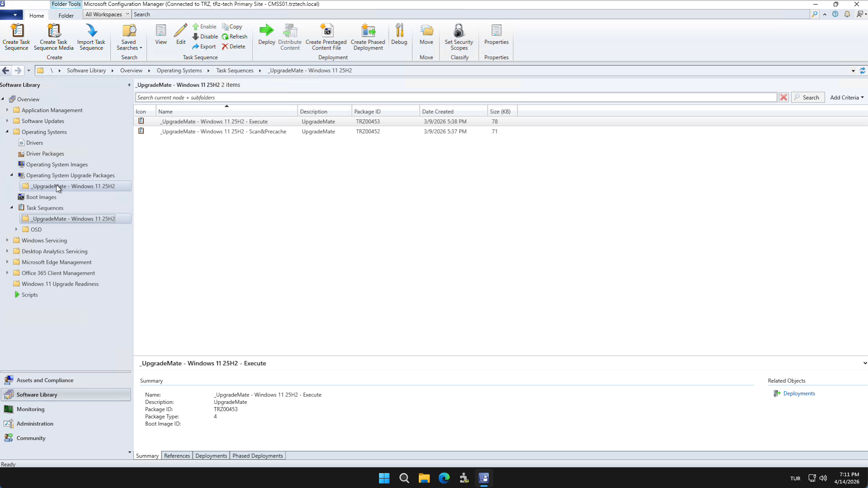868x488 pixels.
Task: Switch to the Folder ribbon tab
Action: point(66,15)
